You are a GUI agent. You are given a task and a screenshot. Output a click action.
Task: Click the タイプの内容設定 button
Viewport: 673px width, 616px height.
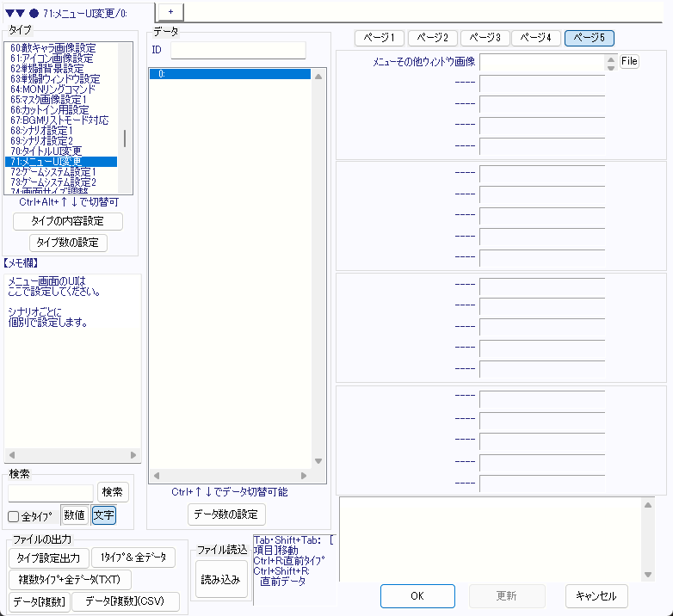tap(68, 221)
